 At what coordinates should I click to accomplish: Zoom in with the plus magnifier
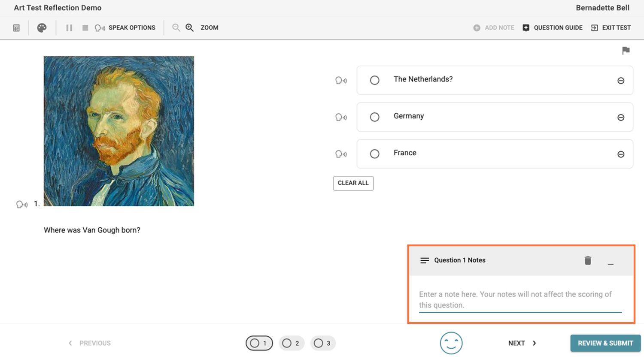(189, 28)
